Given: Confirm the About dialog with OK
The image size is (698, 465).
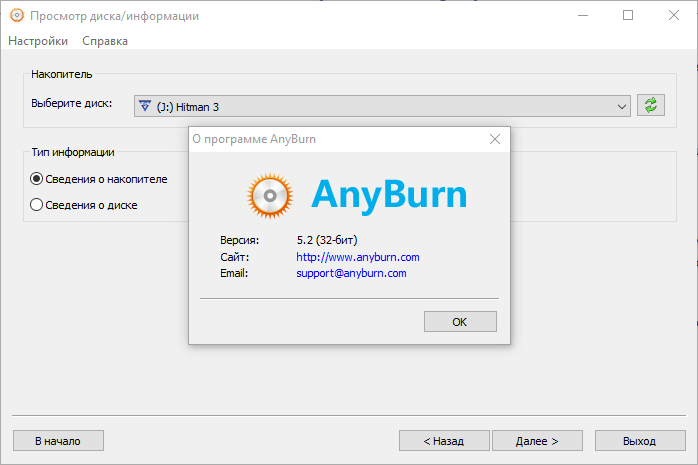Looking at the screenshot, I should 460,322.
